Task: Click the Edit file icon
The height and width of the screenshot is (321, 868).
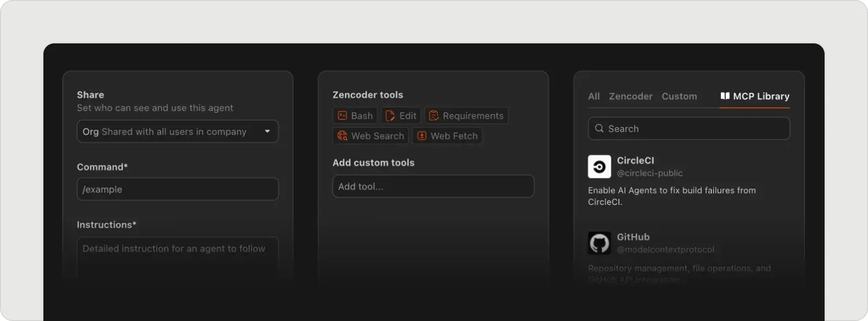Action: 390,115
